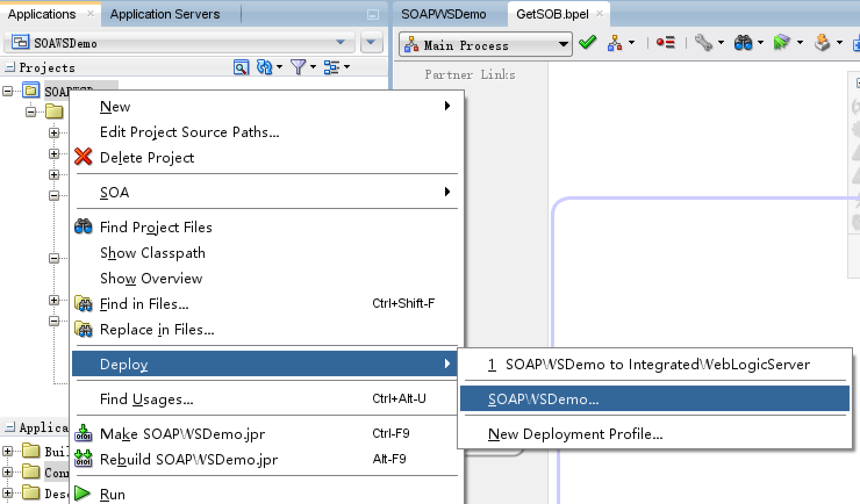The width and height of the screenshot is (860, 504).
Task: Switch to the Application Servers tab
Action: (x=165, y=14)
